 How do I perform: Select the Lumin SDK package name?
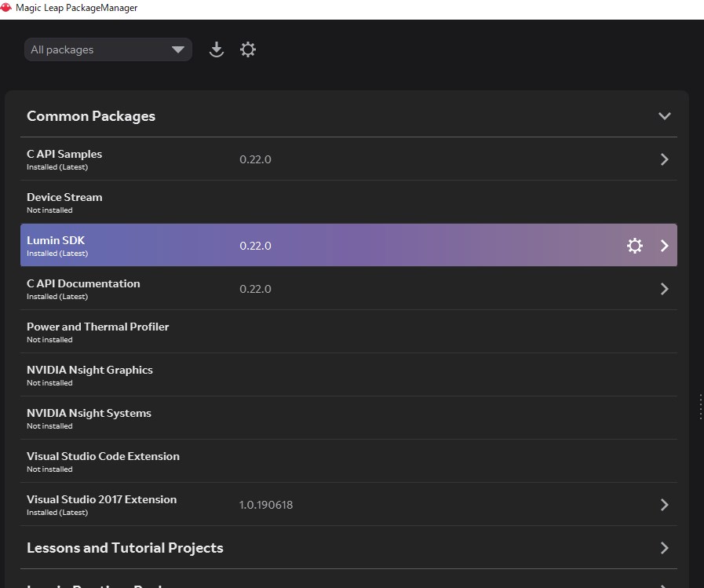click(56, 240)
